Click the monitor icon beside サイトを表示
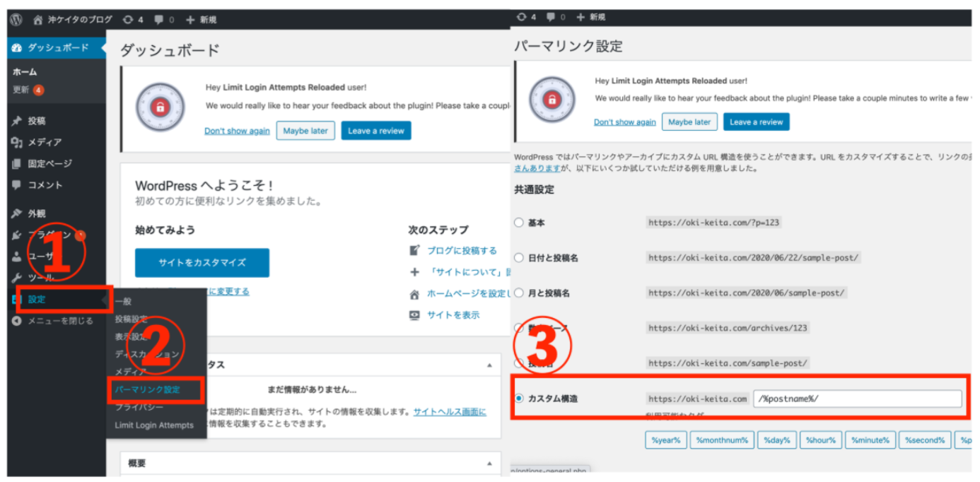This screenshot has width=980, height=482. (415, 315)
